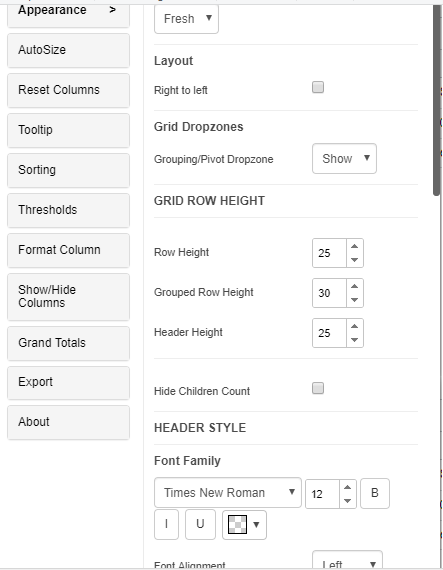Viewport: 443px width, 570px height.
Task: Enable Right to left layout checkbox
Action: tap(318, 87)
